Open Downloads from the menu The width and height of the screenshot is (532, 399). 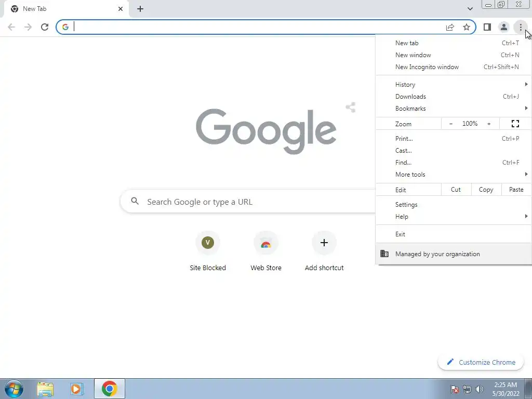pyautogui.click(x=454, y=96)
